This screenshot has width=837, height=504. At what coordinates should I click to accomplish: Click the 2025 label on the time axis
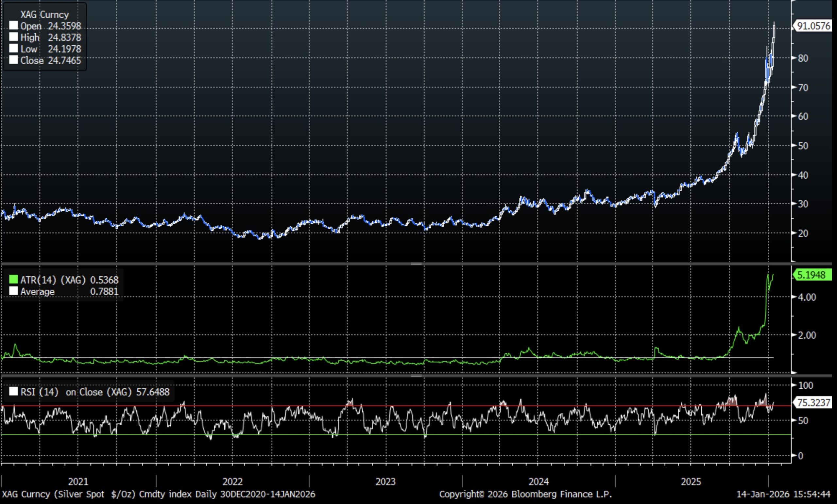(x=691, y=481)
